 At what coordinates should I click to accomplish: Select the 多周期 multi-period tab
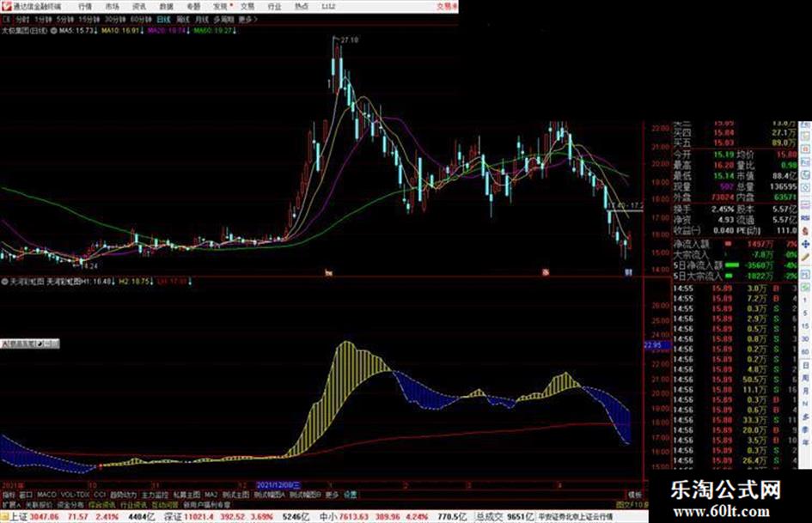click(223, 20)
